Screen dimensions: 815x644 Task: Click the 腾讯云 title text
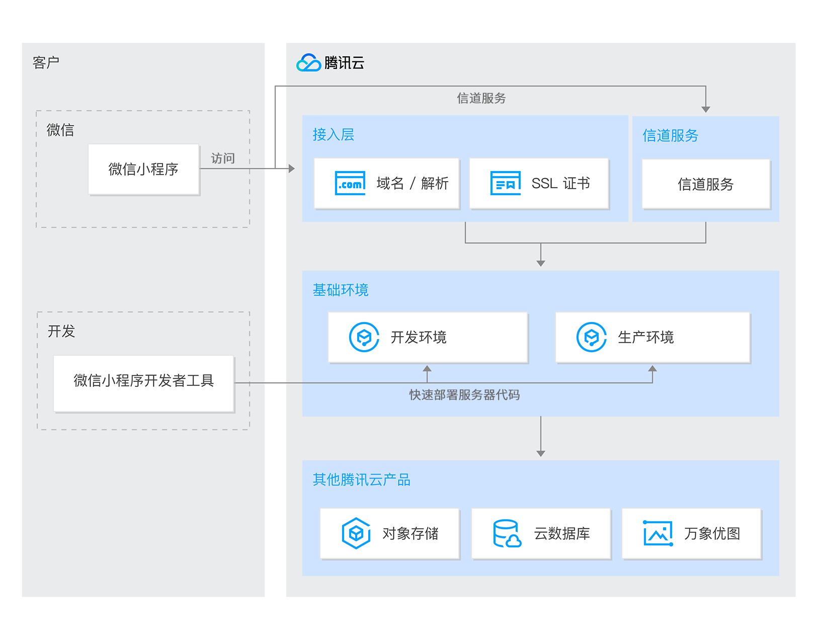[345, 62]
